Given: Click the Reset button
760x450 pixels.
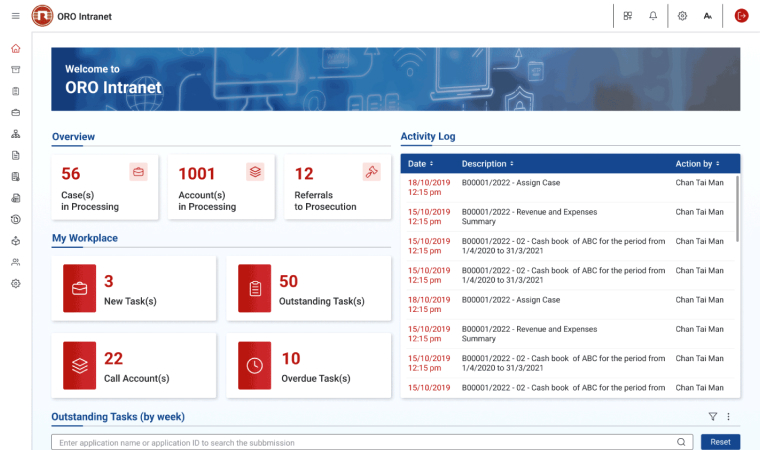Looking at the screenshot, I should [x=720, y=442].
